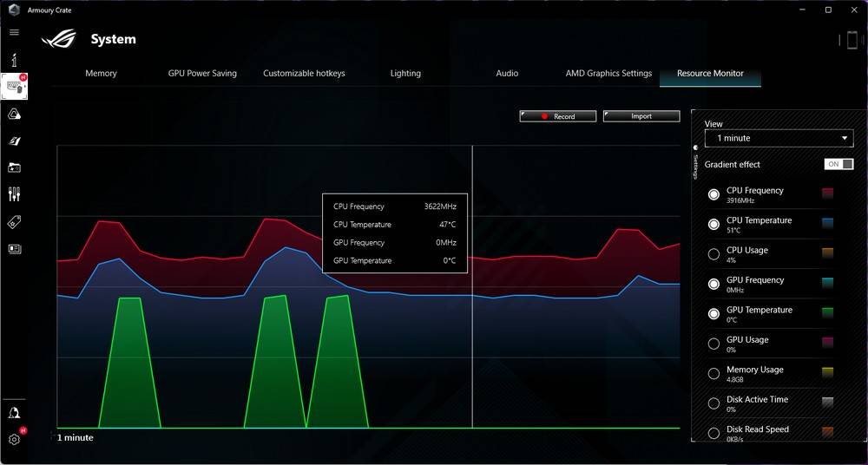The width and height of the screenshot is (868, 465).
Task: Enable the CPU Usage radio button
Action: [x=714, y=254]
